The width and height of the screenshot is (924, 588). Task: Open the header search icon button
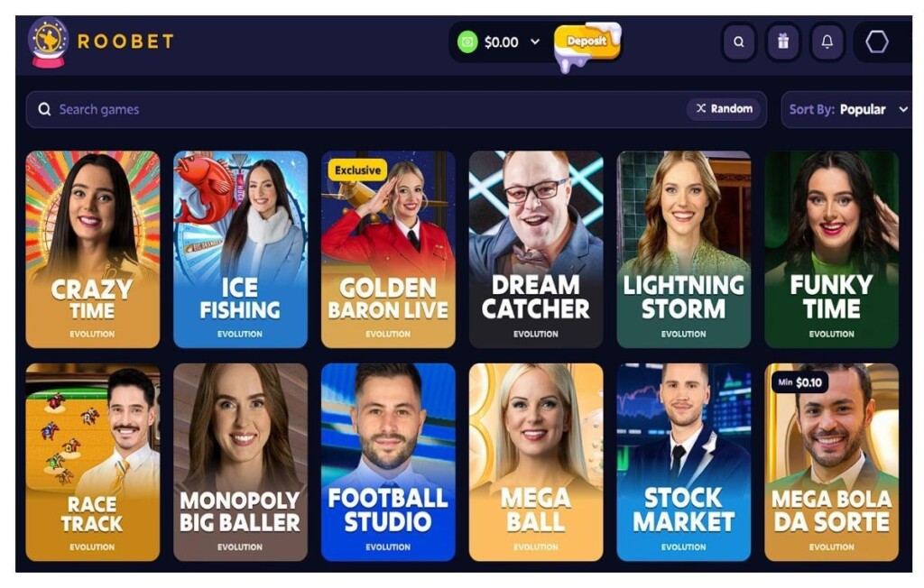click(738, 41)
